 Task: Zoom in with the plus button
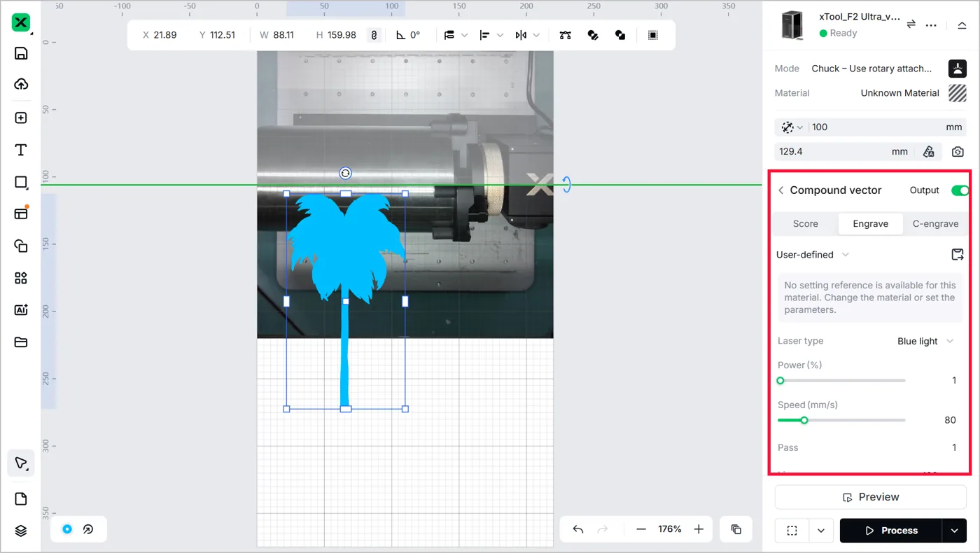point(698,529)
